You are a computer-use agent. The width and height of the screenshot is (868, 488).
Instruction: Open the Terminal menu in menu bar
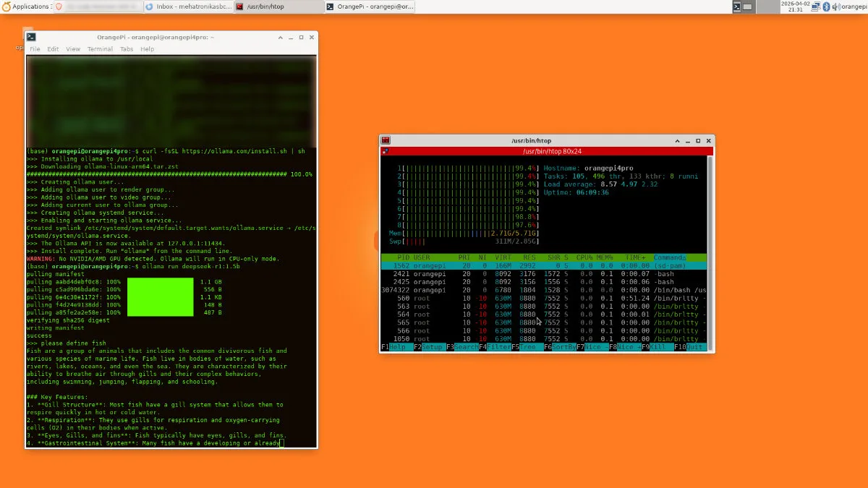[100, 49]
